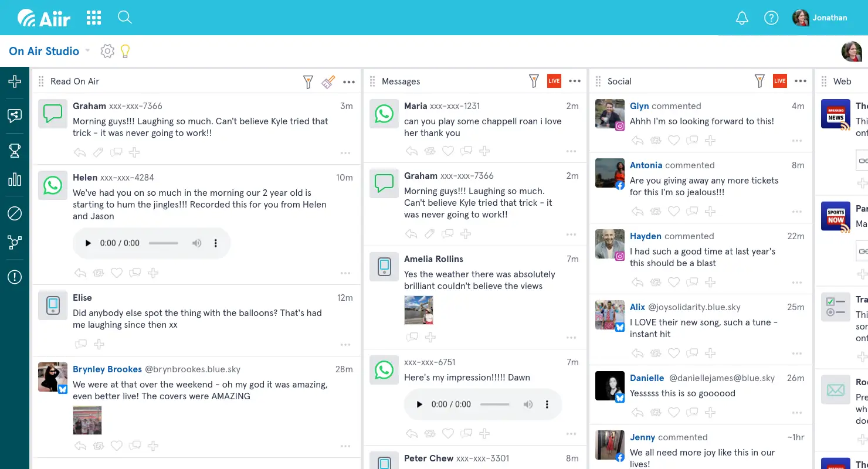The height and width of the screenshot is (469, 868).
Task: Click the ban/block icon in the left sidebar
Action: pos(15,213)
